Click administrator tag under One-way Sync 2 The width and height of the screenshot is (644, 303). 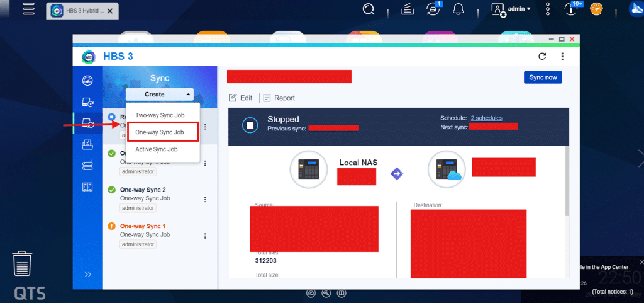(138, 208)
